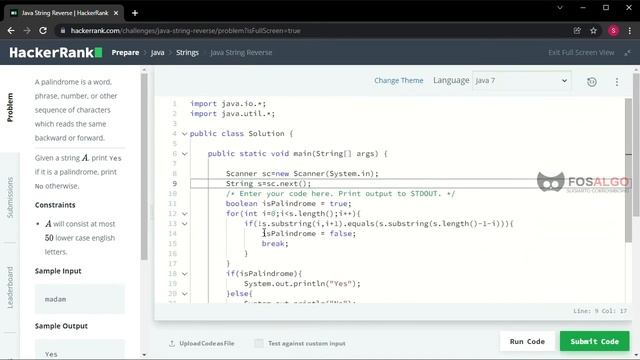Viewport: 640px width, 360px height.
Task: Click the green Submit Code button
Action: [595, 341]
